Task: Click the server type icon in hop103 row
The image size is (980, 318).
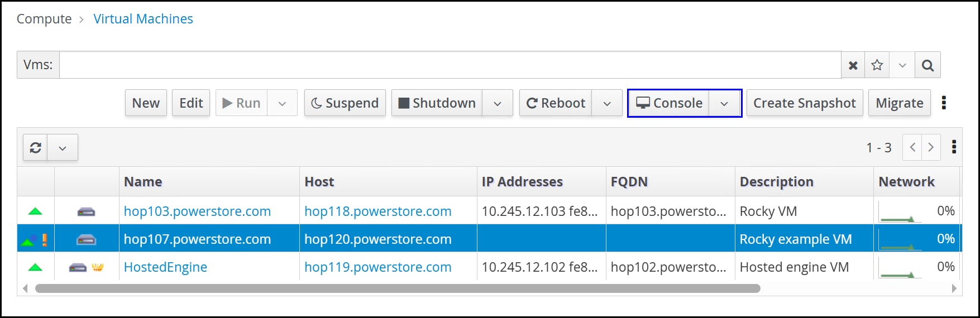Action: (86, 211)
